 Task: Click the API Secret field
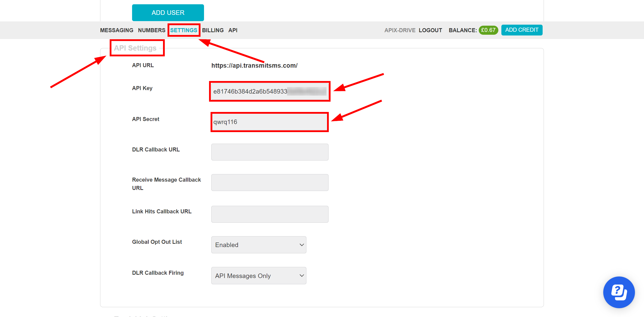(270, 122)
